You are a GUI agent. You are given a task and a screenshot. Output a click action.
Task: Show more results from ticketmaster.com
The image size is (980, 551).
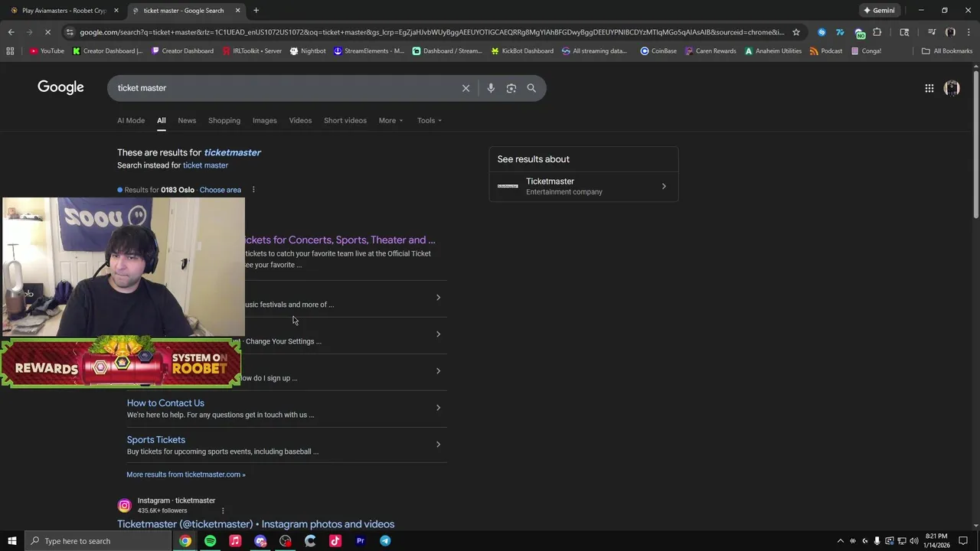pos(186,474)
